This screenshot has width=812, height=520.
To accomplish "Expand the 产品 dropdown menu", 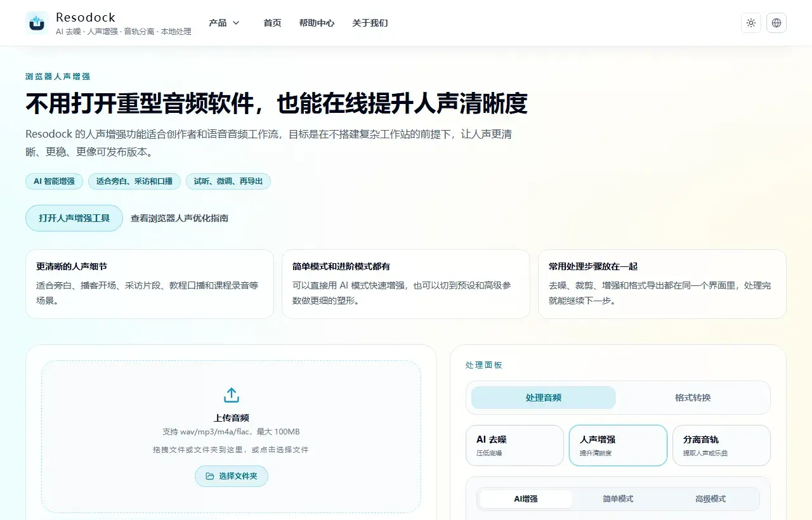I will (x=224, y=23).
